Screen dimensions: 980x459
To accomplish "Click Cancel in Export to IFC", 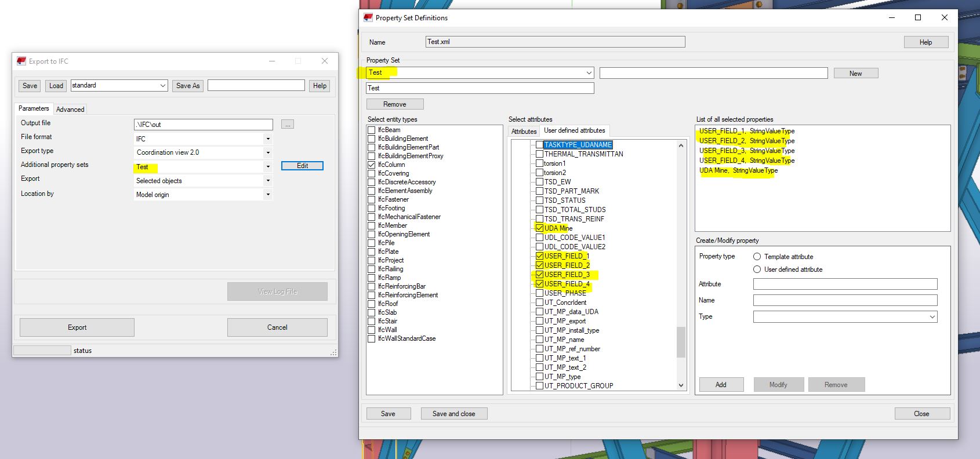I will [277, 327].
